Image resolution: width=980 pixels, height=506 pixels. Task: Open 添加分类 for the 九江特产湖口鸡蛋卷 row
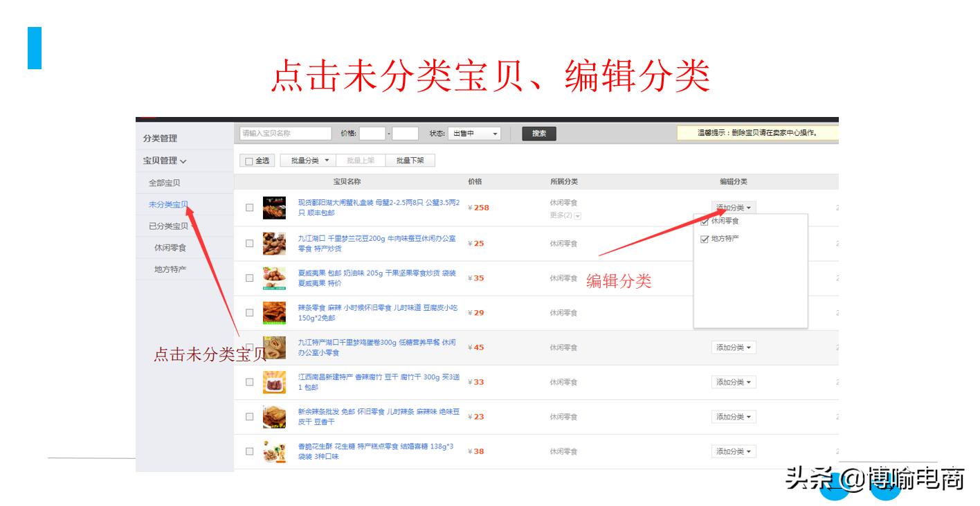tap(733, 347)
